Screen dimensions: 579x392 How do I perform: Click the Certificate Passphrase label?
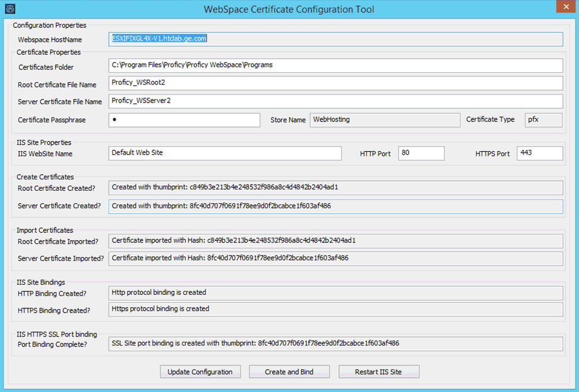point(52,120)
